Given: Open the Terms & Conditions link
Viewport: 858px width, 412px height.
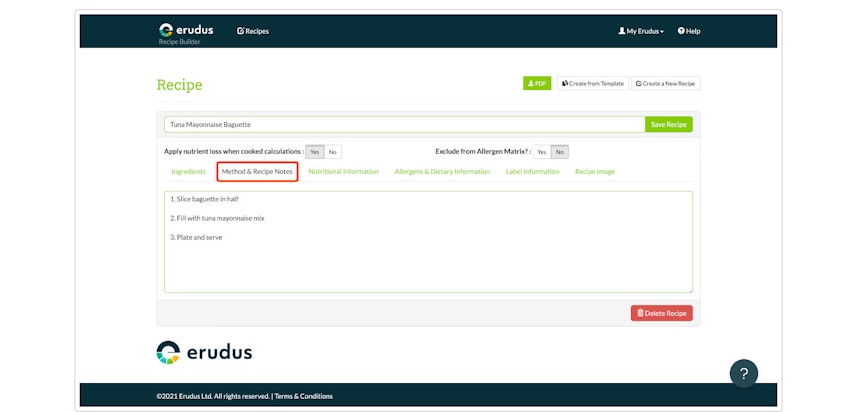Looking at the screenshot, I should pyautogui.click(x=303, y=396).
